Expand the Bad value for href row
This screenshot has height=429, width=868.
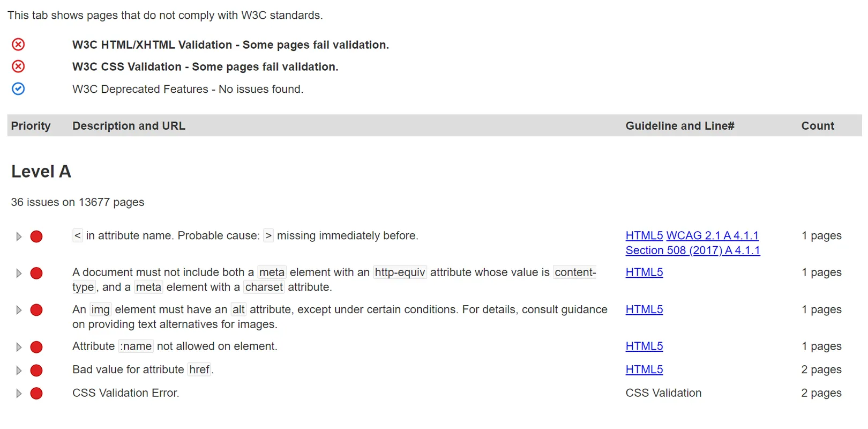pyautogui.click(x=19, y=371)
